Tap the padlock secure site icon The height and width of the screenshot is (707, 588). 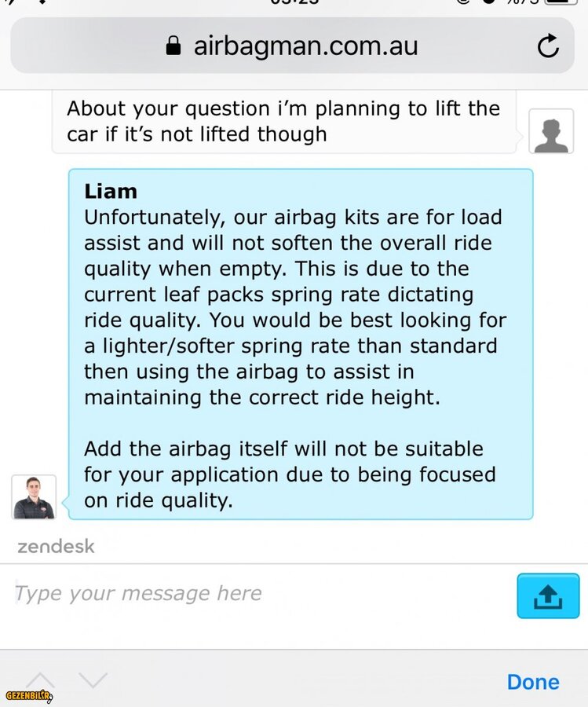pos(173,46)
